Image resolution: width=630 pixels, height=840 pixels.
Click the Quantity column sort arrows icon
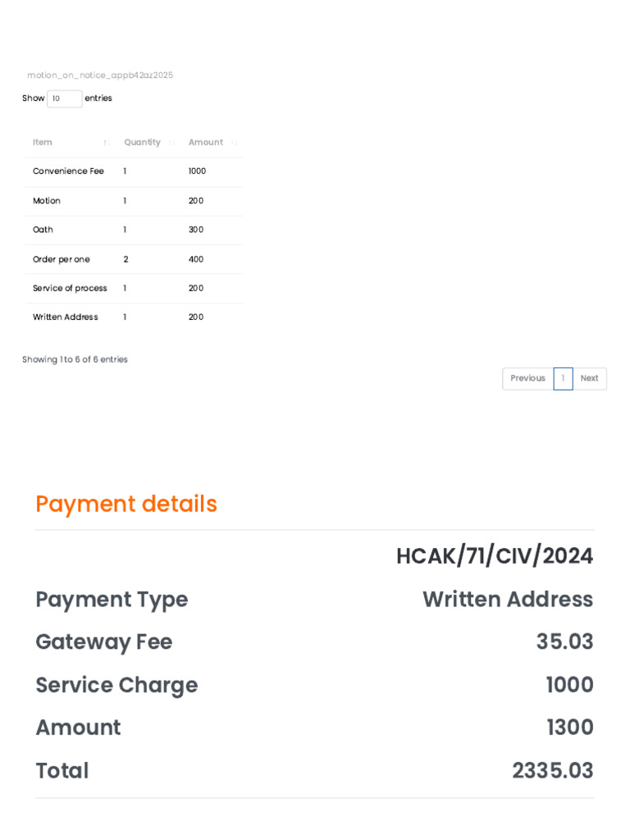171,143
